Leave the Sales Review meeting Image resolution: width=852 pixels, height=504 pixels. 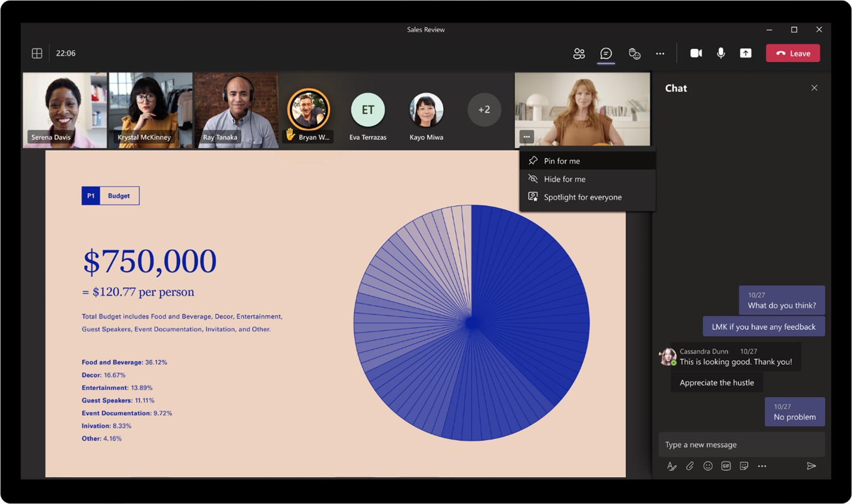tap(792, 53)
